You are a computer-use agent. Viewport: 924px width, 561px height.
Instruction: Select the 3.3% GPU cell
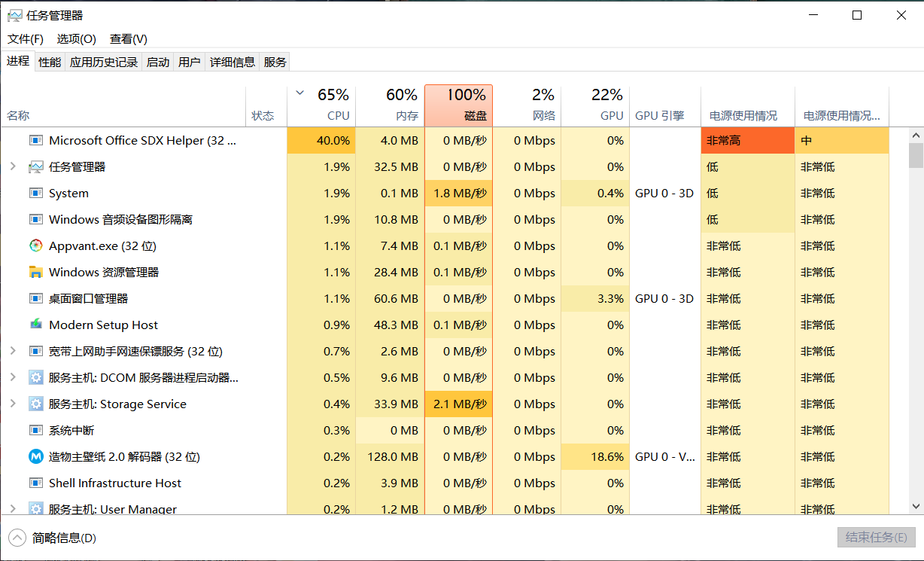coord(595,298)
